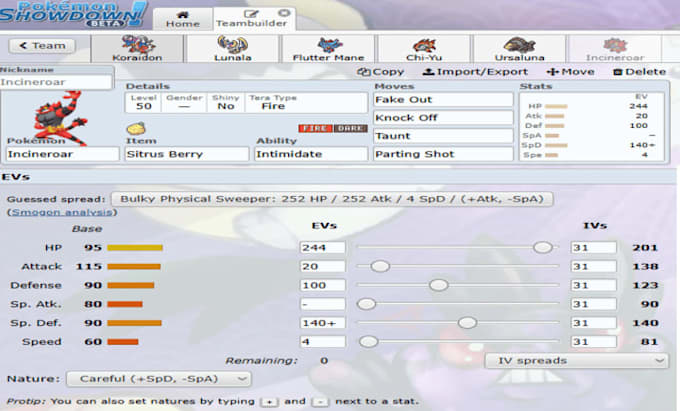Open the IV spreads dropdown
The width and height of the screenshot is (680, 411).
[576, 361]
